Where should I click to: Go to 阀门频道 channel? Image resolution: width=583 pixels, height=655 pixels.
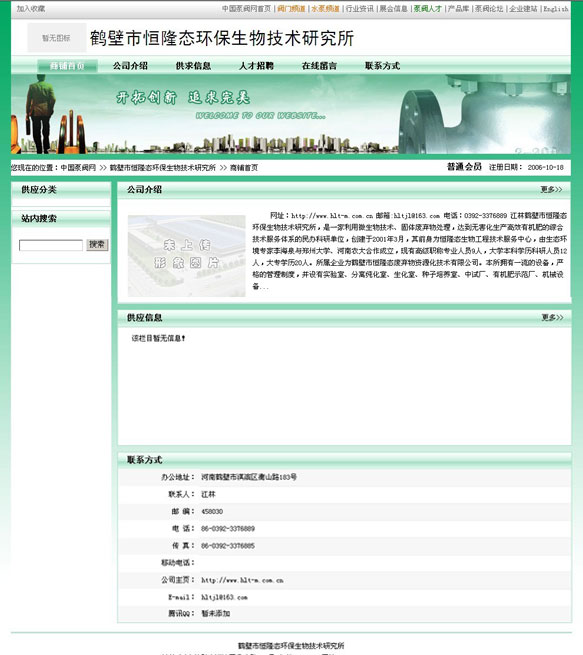coord(291,8)
